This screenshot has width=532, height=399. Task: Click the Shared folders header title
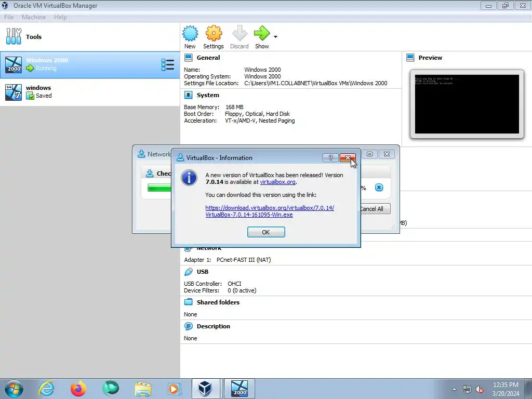218,302
